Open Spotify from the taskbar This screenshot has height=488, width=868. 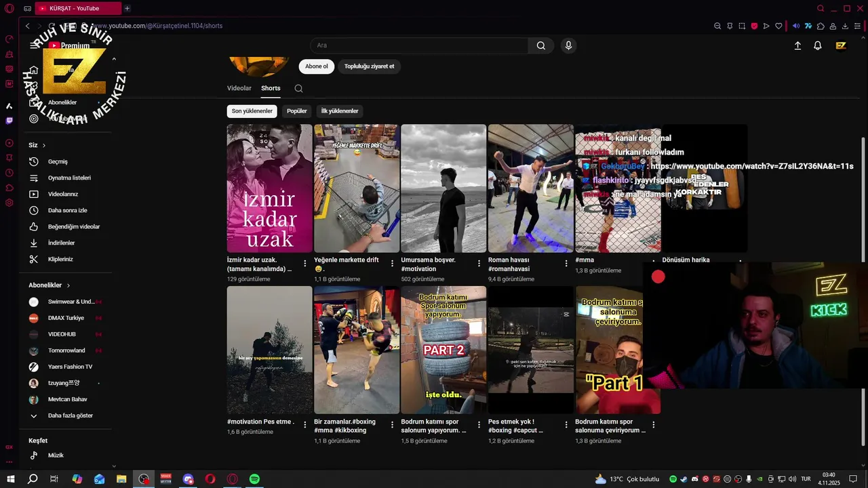point(254,479)
